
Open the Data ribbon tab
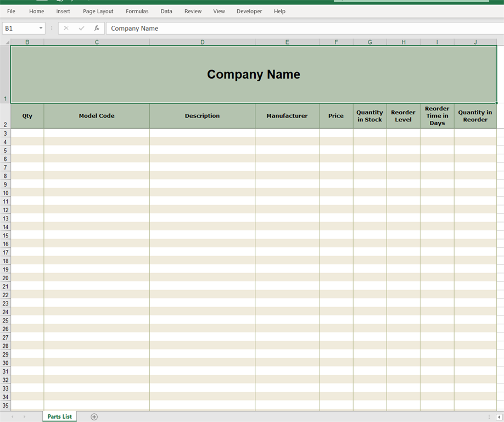[166, 11]
